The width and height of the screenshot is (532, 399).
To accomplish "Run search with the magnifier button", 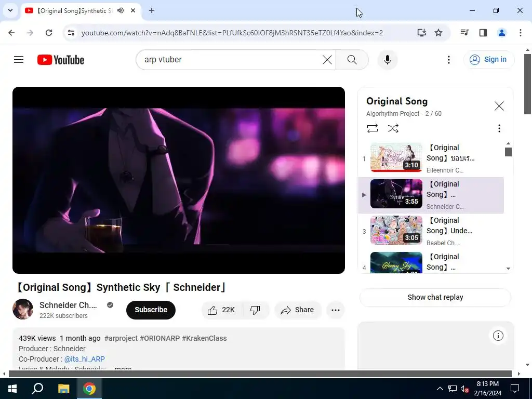I will tap(352, 60).
